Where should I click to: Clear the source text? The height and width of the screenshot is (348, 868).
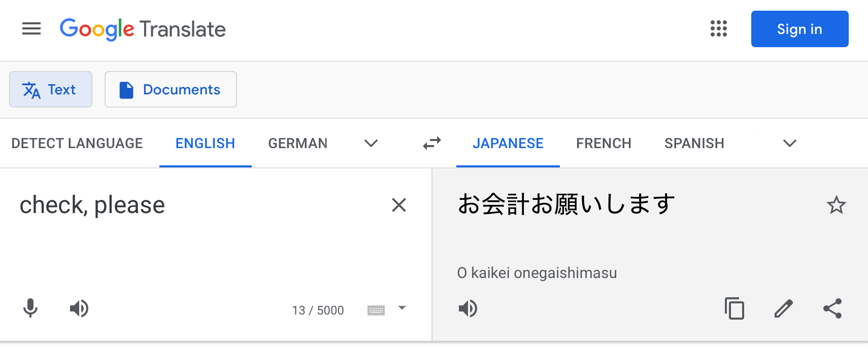click(399, 205)
